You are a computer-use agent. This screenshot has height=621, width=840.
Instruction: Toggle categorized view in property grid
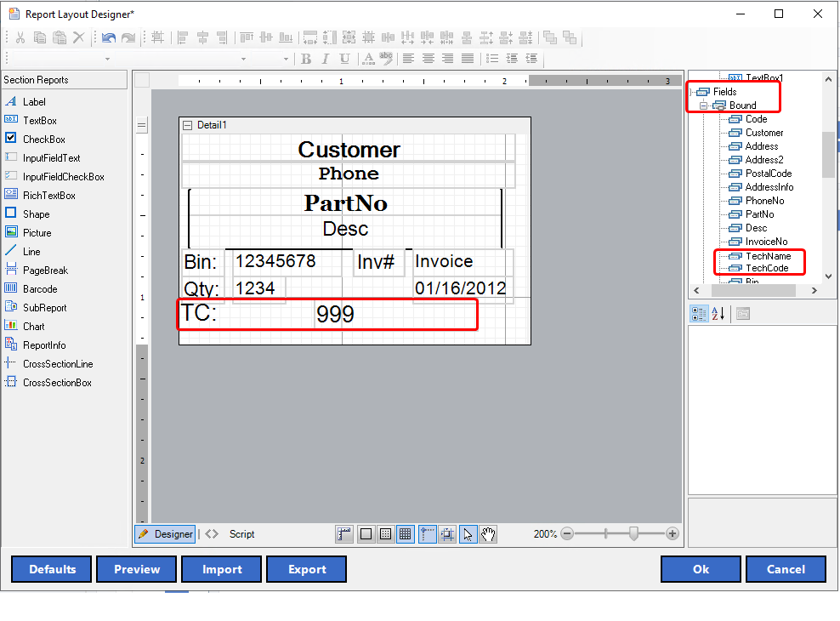(700, 314)
